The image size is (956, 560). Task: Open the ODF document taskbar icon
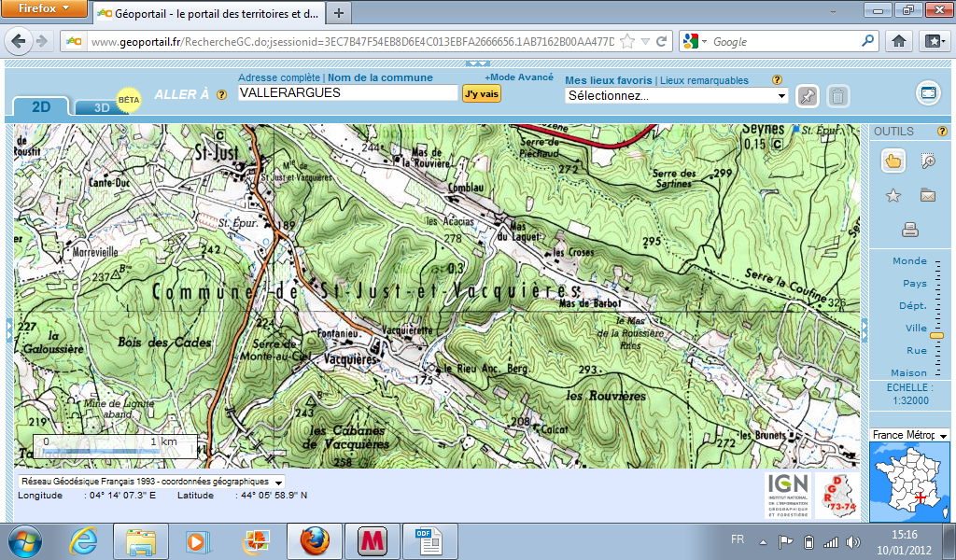coord(429,541)
